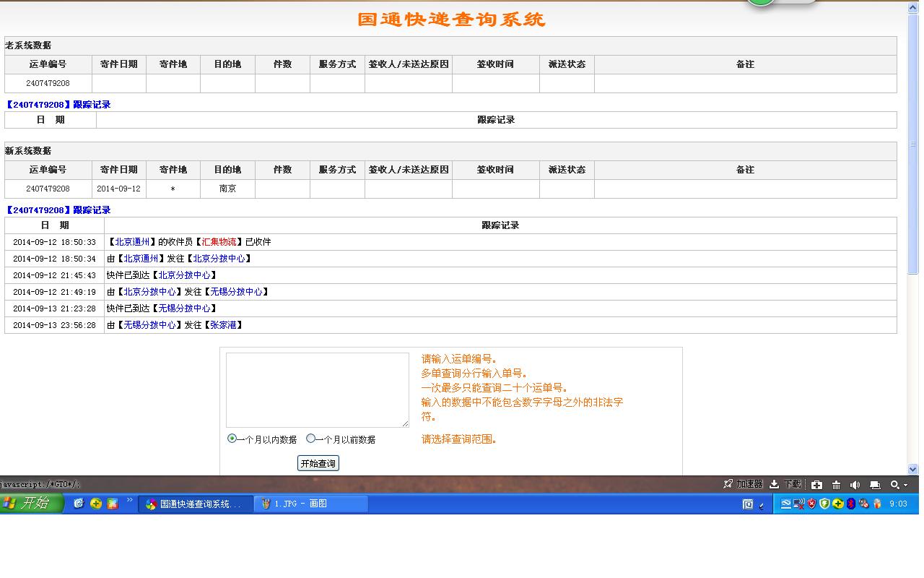924x578 pixels.
Task: Click the page scrollbar up arrow
Action: [x=912, y=7]
